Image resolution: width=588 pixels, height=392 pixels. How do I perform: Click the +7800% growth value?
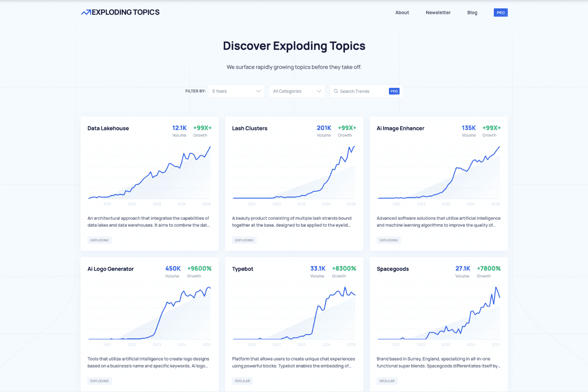(x=488, y=268)
